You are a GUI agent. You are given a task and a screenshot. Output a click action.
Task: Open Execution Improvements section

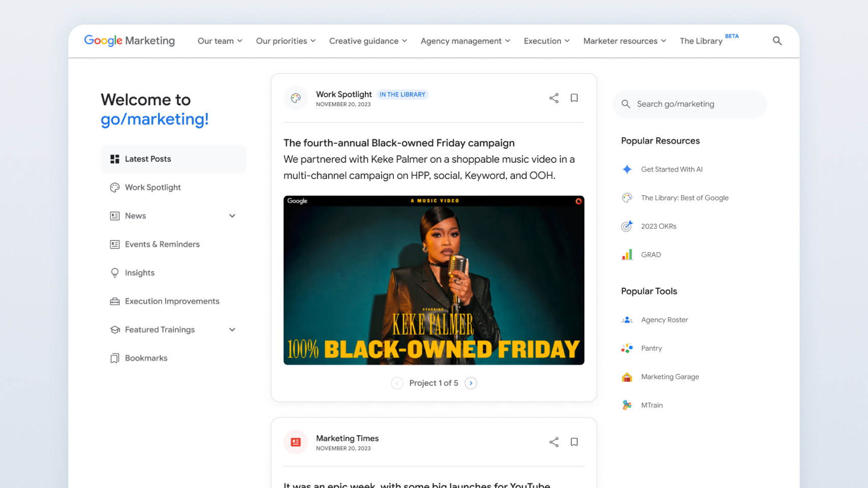[174, 301]
